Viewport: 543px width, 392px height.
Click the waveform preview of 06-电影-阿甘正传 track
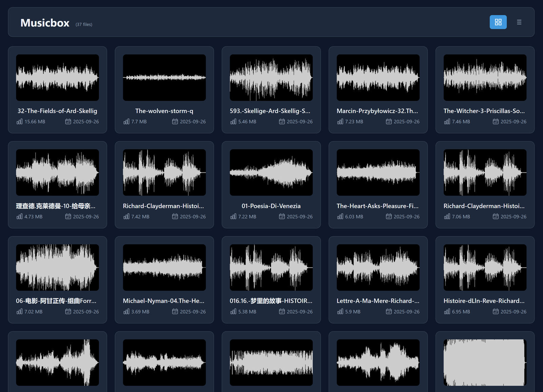(57, 267)
